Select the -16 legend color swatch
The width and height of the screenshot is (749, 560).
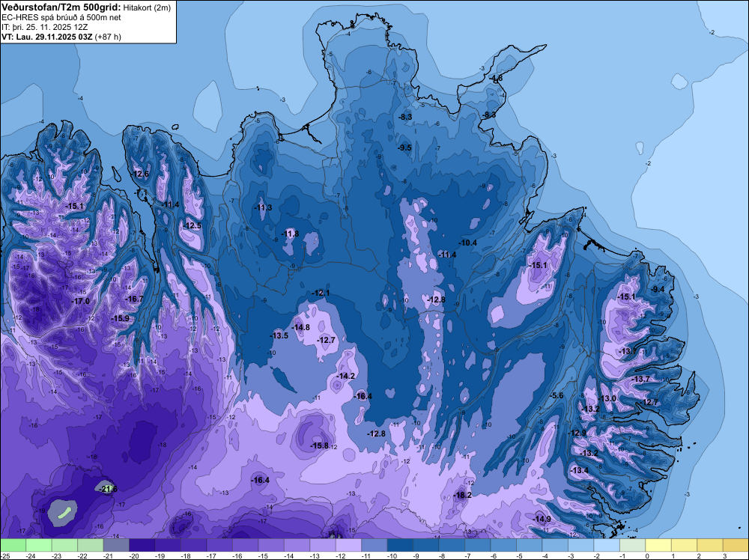245,545
